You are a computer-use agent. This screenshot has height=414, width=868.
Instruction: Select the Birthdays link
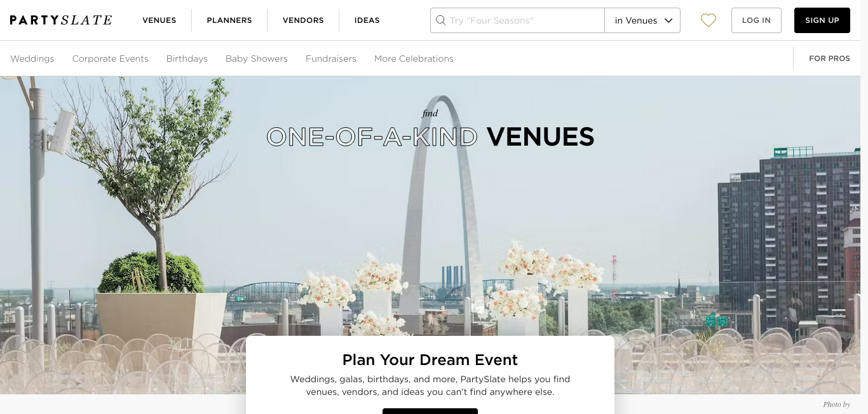187,59
